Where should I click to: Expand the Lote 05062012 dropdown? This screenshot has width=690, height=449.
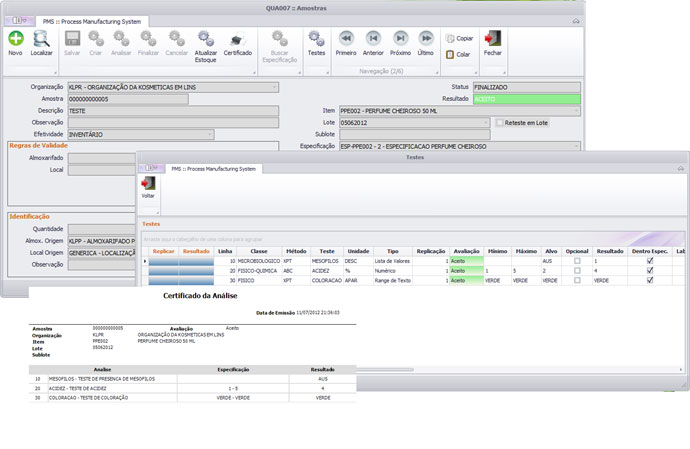pos(486,123)
